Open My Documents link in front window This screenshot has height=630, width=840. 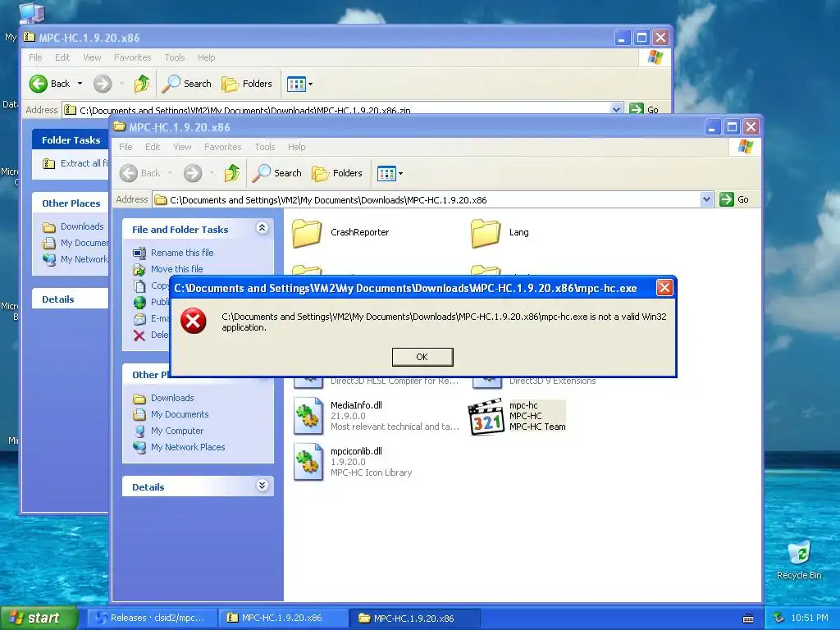tap(180, 414)
